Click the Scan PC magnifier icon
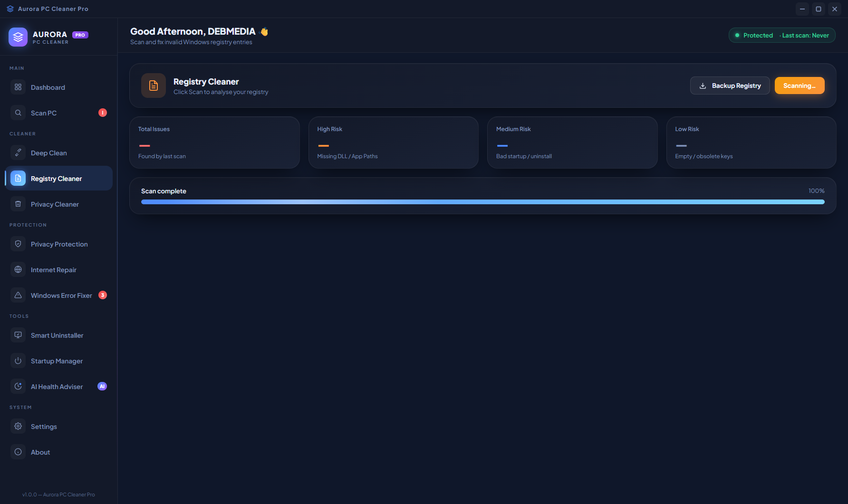This screenshot has height=504, width=848. [18, 113]
